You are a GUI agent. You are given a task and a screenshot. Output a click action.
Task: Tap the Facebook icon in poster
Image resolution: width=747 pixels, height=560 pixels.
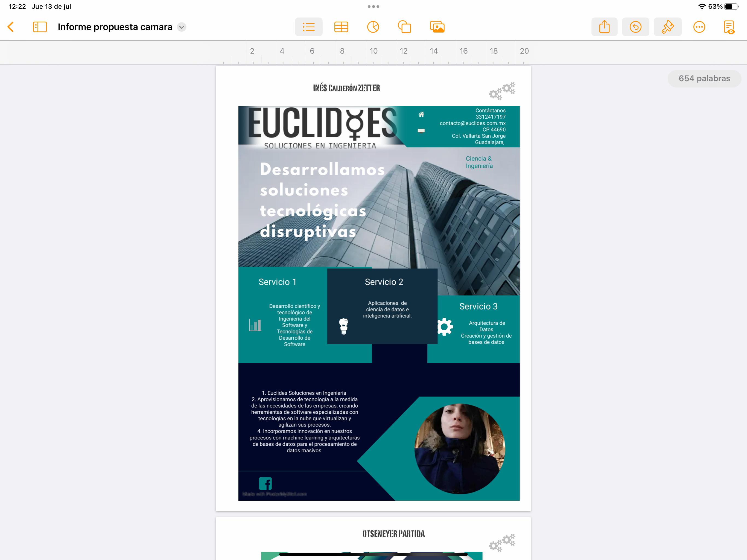click(265, 483)
